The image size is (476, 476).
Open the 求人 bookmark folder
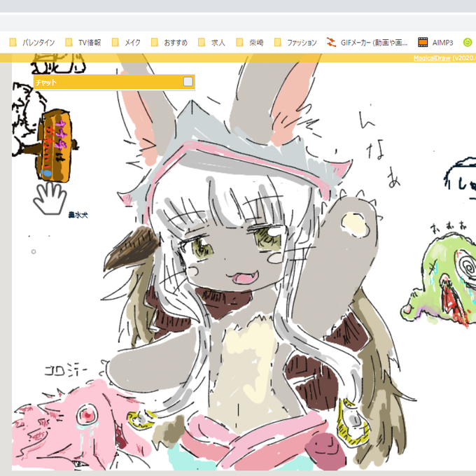tap(211, 43)
